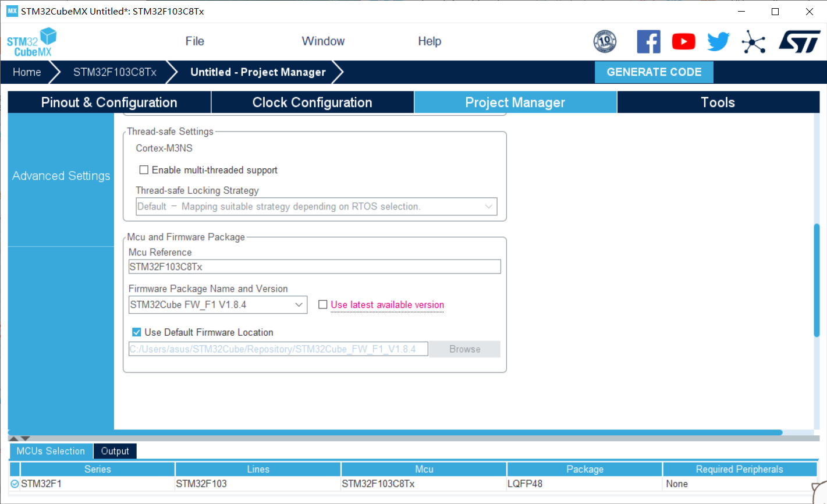Open the MCUs Selection tab
Image resolution: width=827 pixels, height=504 pixels.
[x=51, y=451]
